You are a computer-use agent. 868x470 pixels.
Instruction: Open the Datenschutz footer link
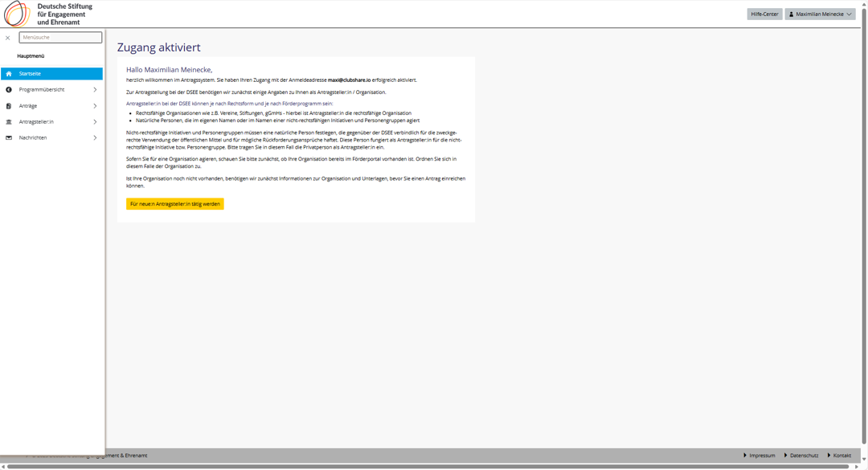[x=802, y=456]
